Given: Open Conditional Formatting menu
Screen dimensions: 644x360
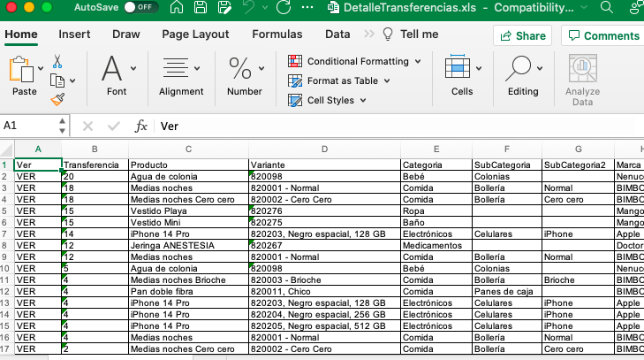Looking at the screenshot, I should (354, 61).
